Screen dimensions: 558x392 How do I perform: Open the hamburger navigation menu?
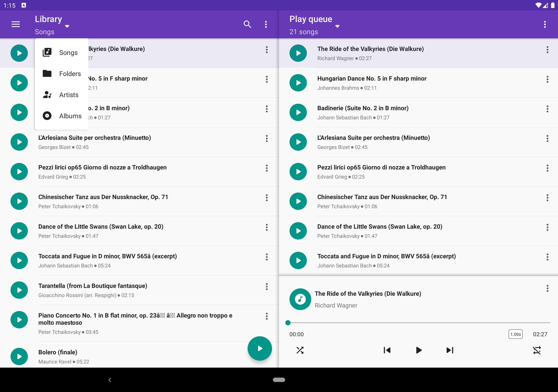pos(16,24)
